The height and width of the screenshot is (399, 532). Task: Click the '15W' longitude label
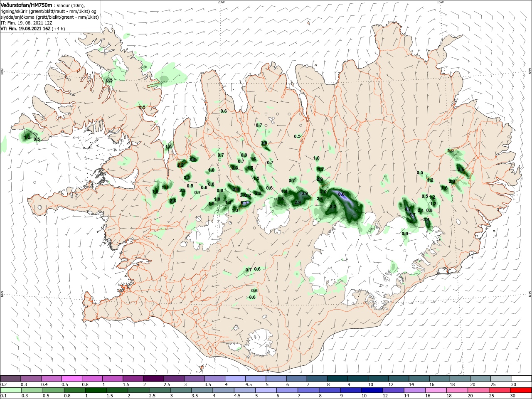pos(440,2)
